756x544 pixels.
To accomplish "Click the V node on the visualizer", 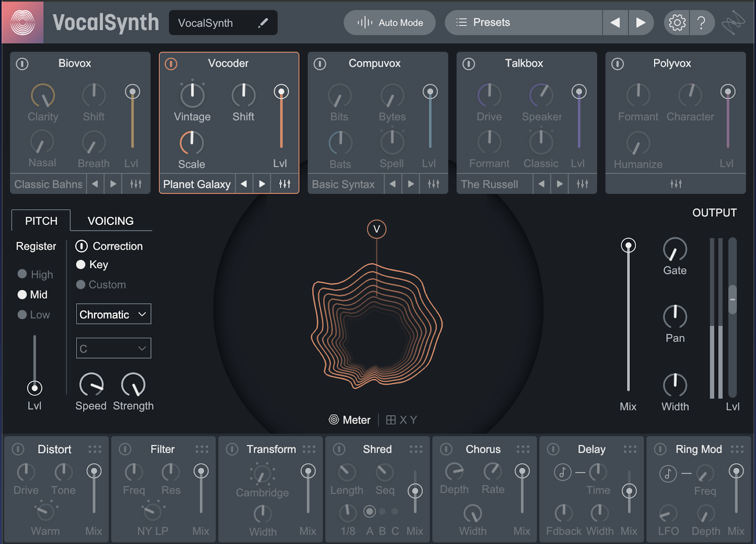I will (x=377, y=229).
